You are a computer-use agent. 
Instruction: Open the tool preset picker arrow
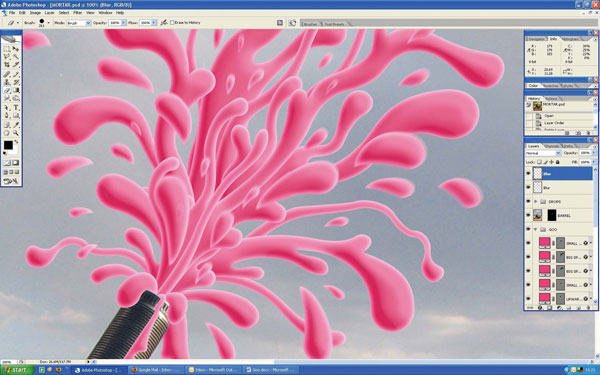18,23
